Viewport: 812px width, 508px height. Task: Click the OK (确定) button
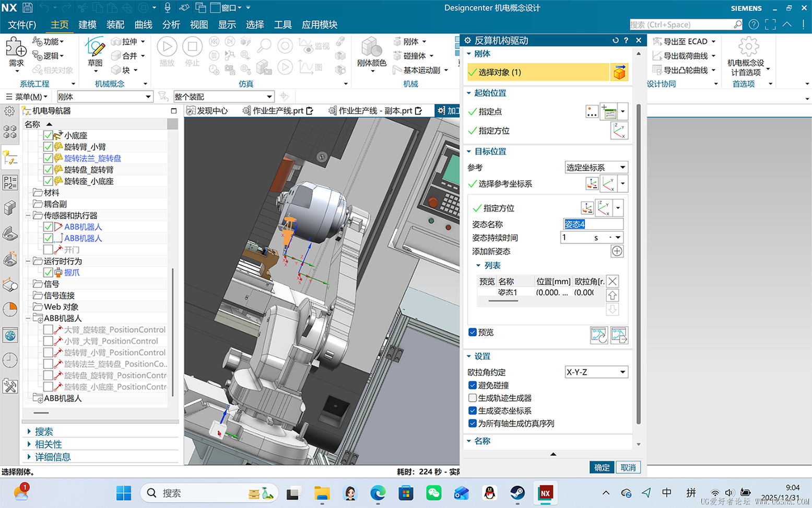point(602,468)
